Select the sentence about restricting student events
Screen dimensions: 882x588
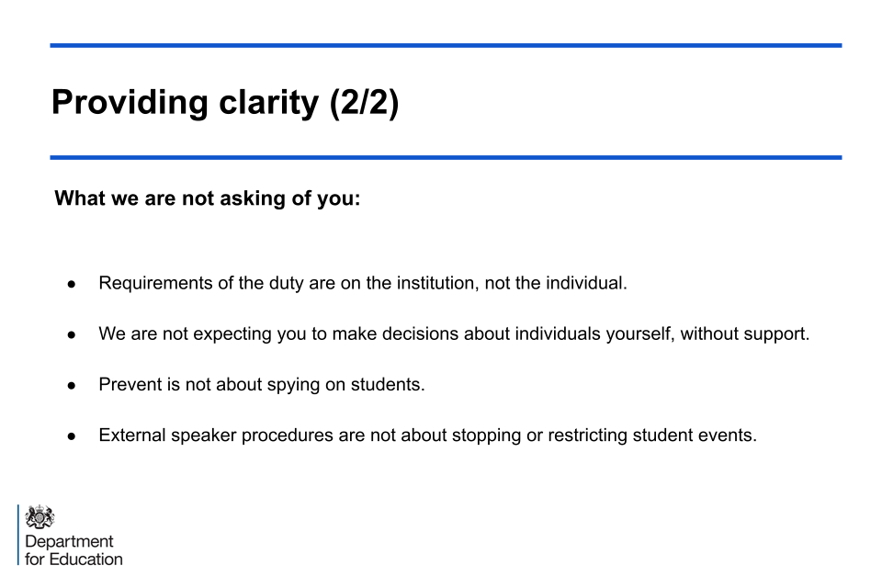427,435
